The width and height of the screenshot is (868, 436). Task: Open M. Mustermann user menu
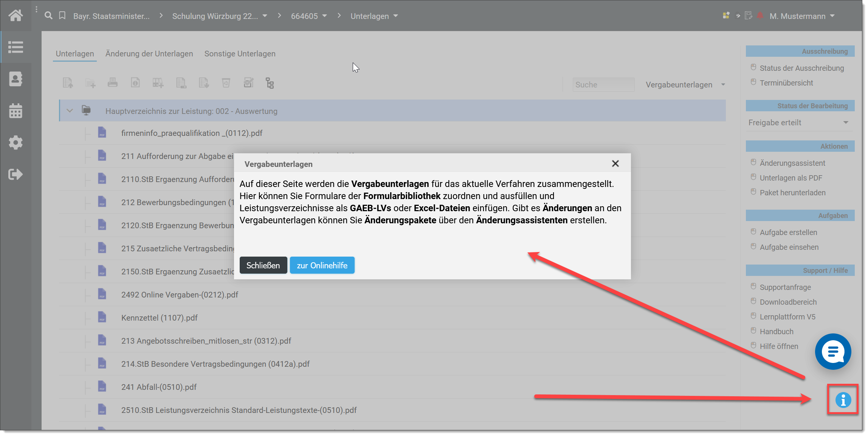click(802, 16)
